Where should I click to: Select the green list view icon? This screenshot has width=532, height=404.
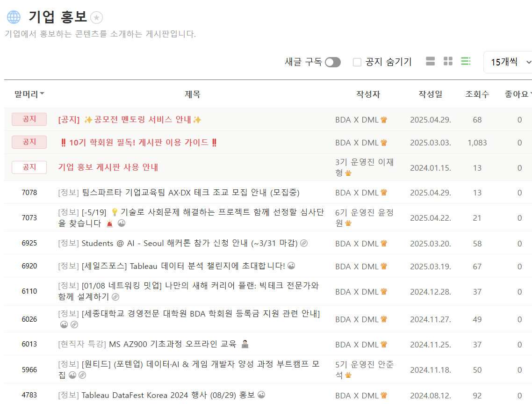pos(466,61)
